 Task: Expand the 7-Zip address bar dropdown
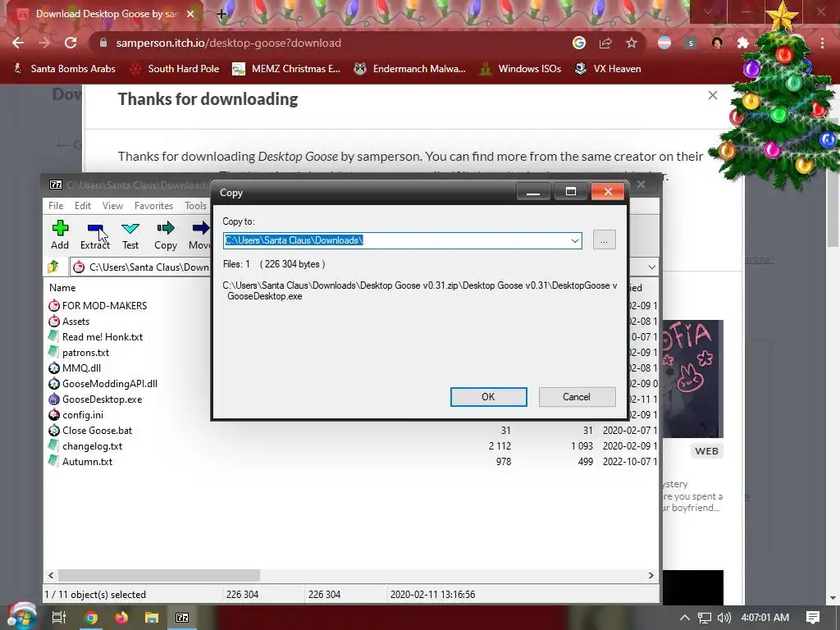point(651,267)
